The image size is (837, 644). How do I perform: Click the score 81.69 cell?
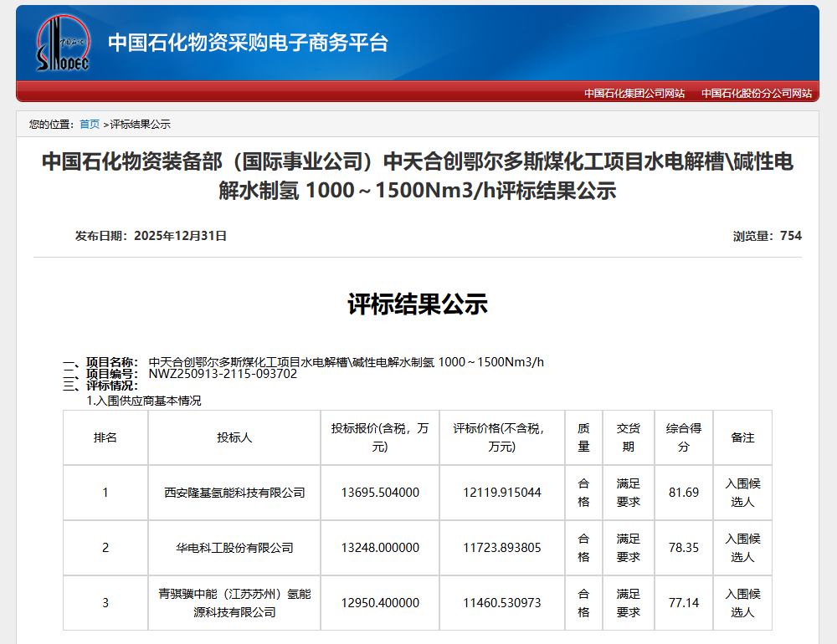point(683,493)
